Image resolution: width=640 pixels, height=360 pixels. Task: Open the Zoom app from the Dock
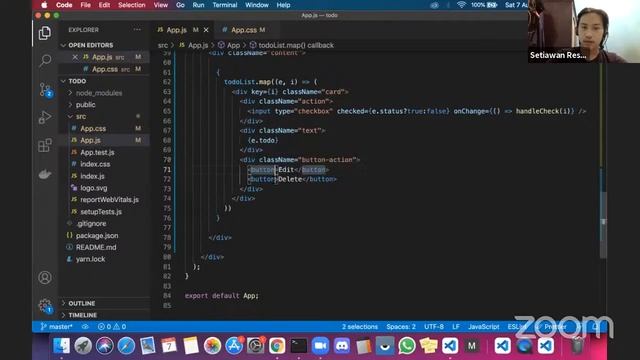point(320,346)
